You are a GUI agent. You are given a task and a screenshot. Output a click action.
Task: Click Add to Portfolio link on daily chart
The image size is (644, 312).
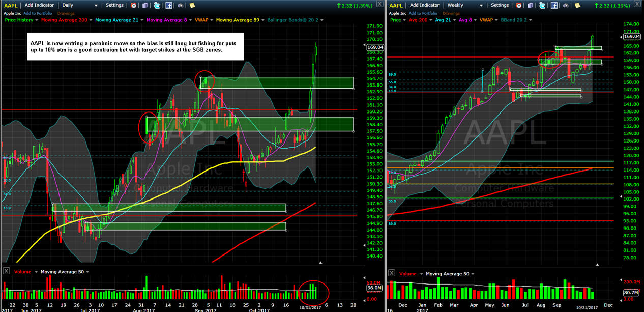(x=38, y=13)
